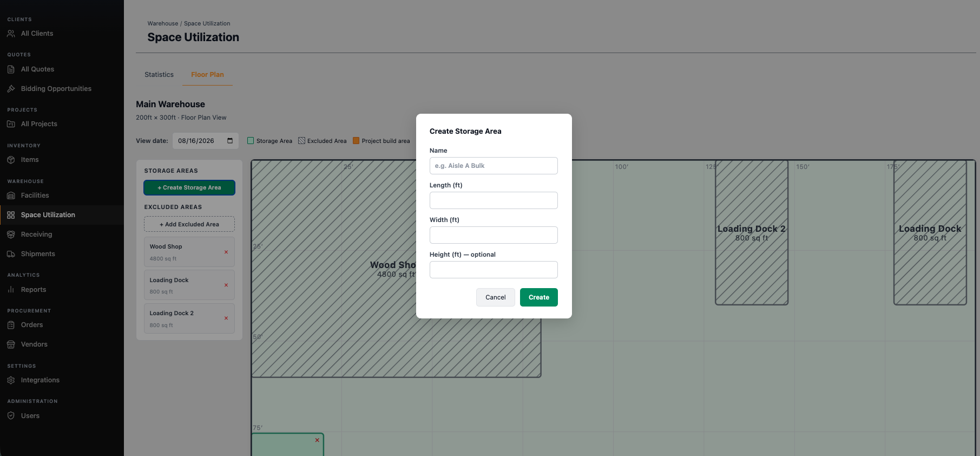Navigate to All Projects
The height and width of the screenshot is (456, 980).
(x=39, y=124)
